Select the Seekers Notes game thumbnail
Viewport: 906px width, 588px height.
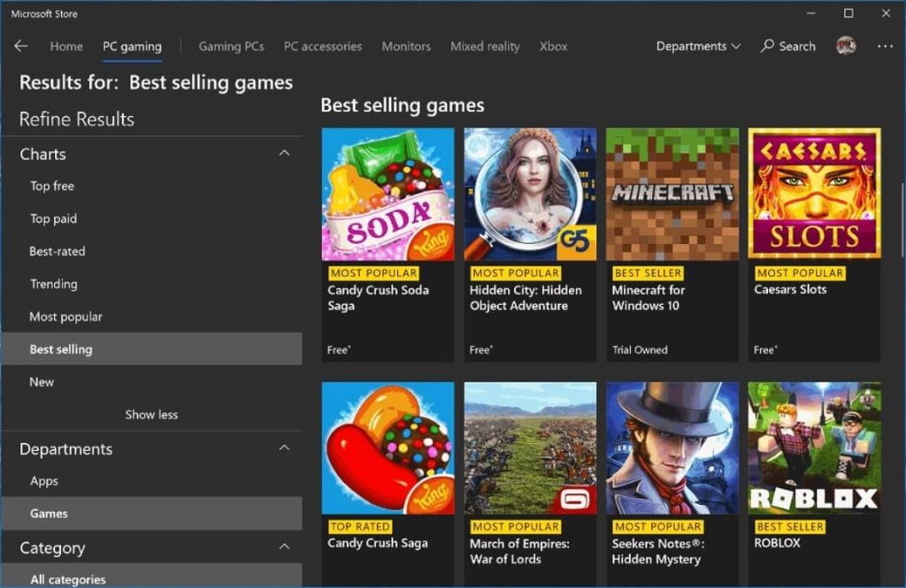[x=672, y=448]
